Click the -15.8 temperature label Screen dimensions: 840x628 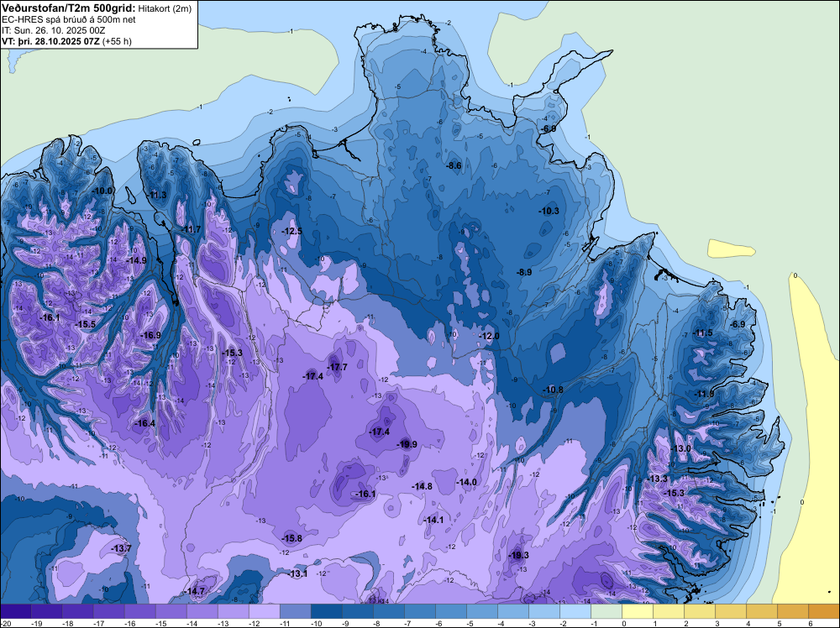pyautogui.click(x=292, y=539)
